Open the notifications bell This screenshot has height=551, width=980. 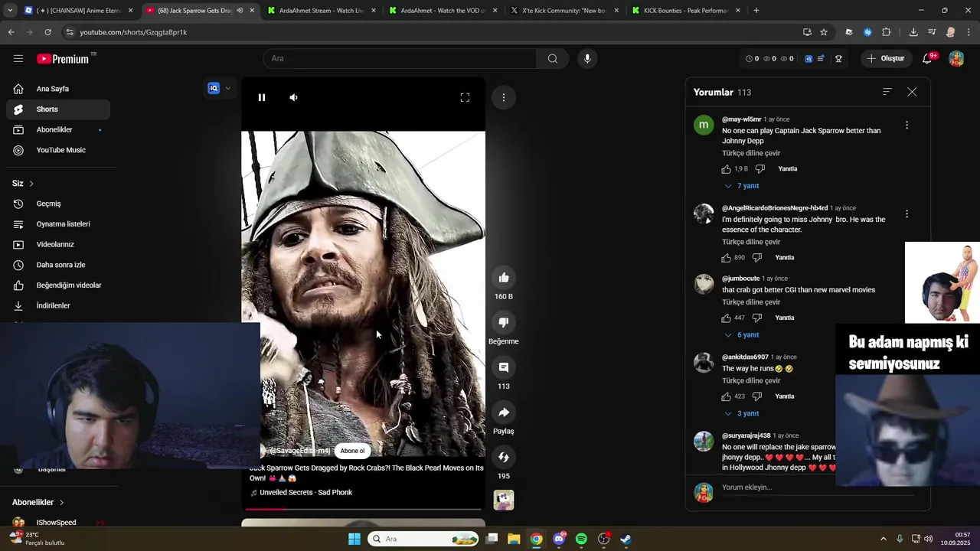[927, 58]
